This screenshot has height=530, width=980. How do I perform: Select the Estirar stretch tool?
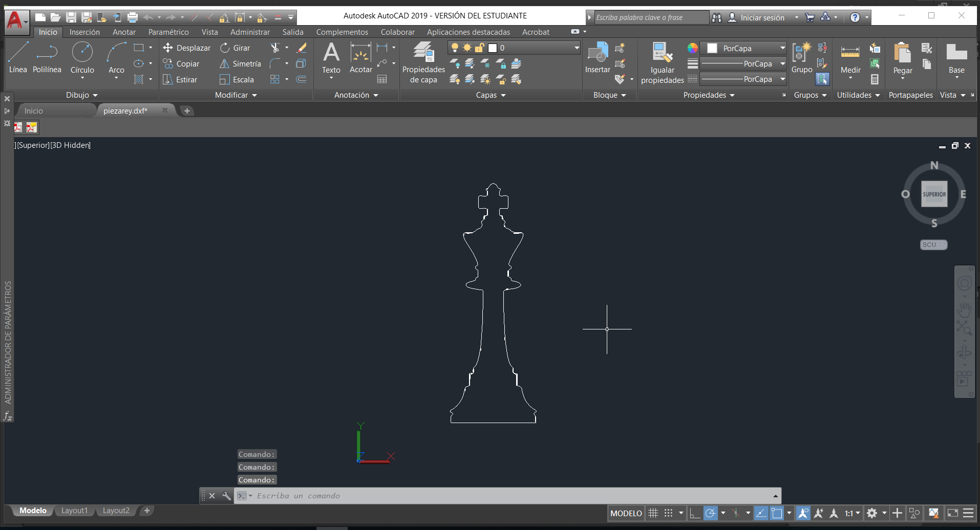tap(180, 79)
